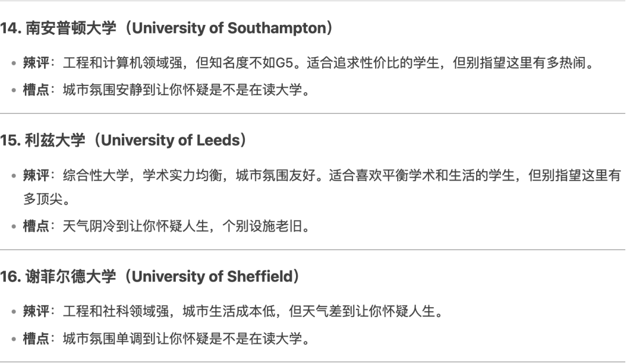The image size is (627, 364).
Task: Click the text 工程和计算机领域强
Action: tap(122, 63)
